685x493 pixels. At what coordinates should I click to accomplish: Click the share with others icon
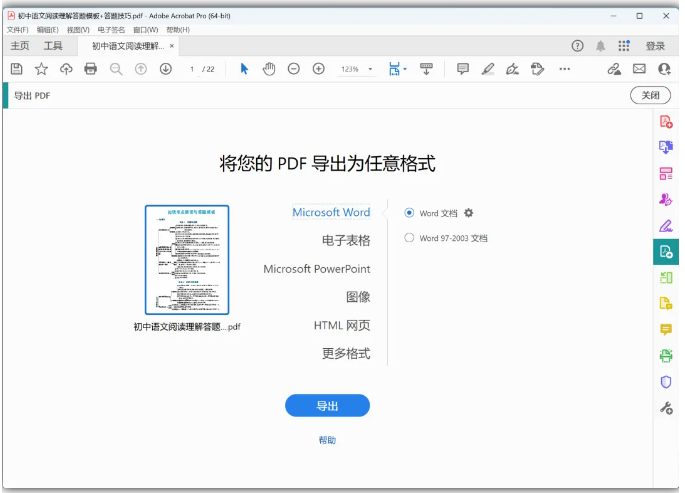(x=664, y=69)
